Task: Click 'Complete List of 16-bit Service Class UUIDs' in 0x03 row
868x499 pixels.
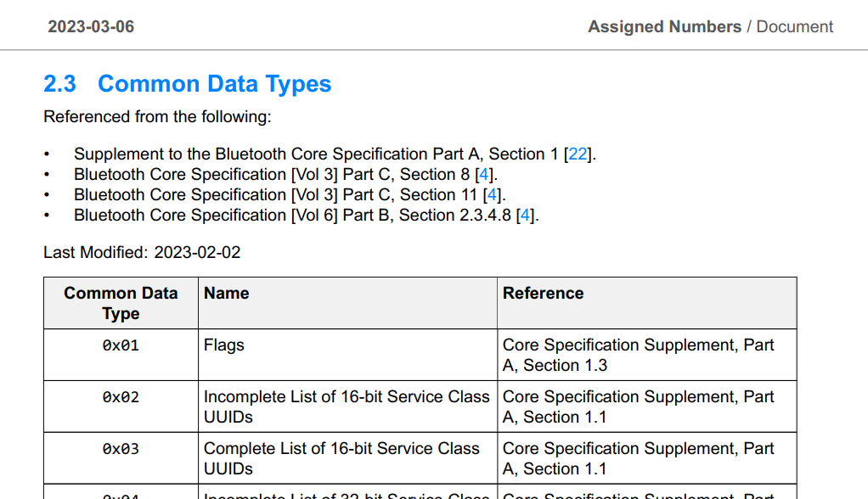Action: point(347,458)
